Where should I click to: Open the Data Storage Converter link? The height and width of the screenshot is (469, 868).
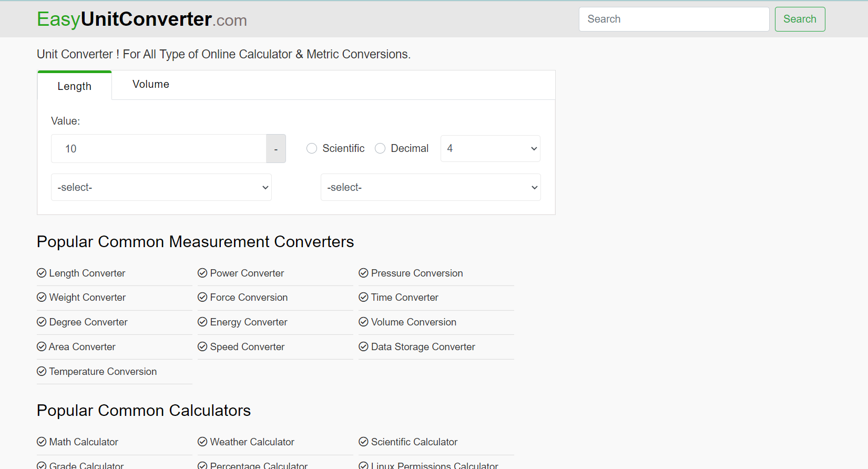click(x=423, y=346)
